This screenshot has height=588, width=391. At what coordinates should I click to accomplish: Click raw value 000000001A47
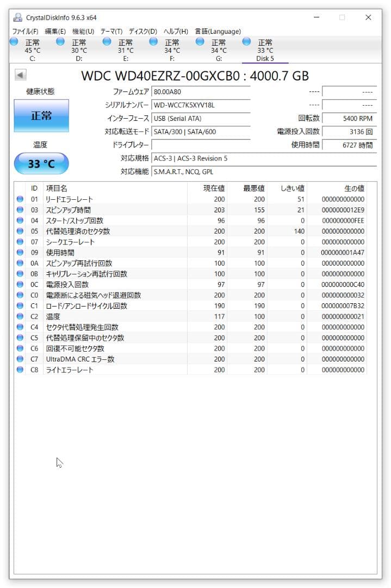[343, 253]
